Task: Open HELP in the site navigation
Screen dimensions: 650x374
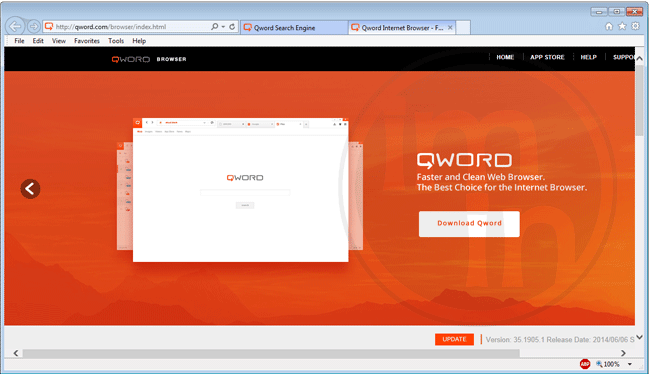Action: (589, 57)
